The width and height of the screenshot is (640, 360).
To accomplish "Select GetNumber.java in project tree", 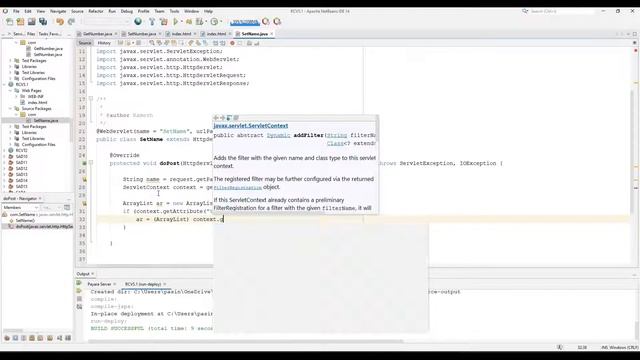I will click(x=48, y=49).
